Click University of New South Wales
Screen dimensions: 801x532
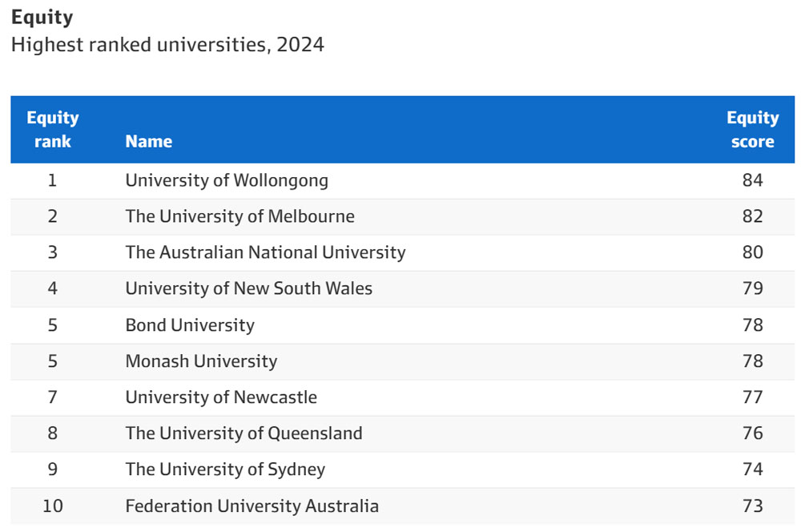249,288
